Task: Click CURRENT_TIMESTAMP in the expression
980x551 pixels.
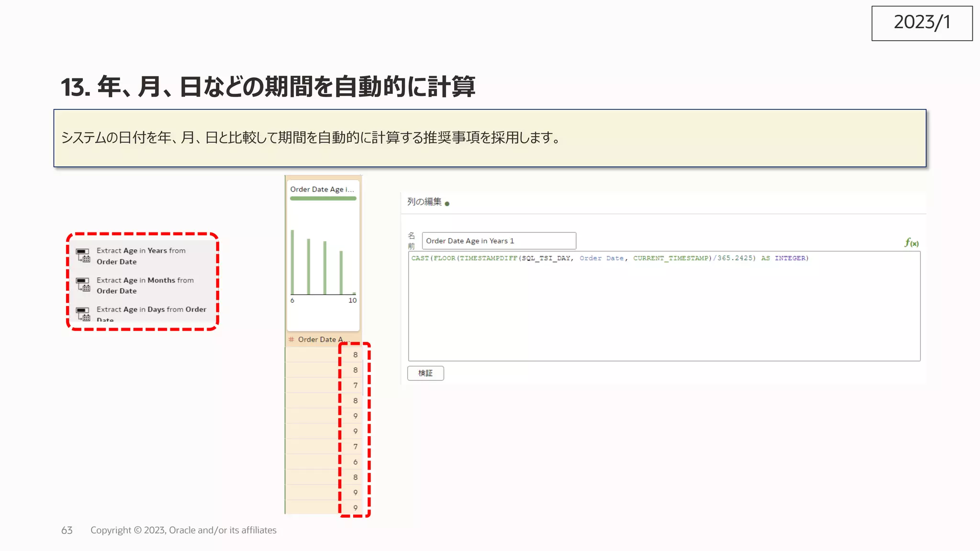Action: (x=671, y=258)
